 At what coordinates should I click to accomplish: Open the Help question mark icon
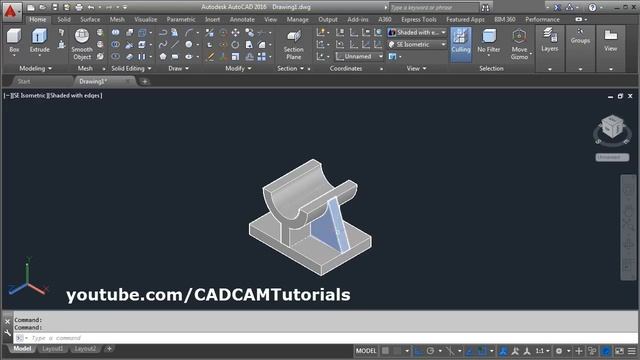592,7
